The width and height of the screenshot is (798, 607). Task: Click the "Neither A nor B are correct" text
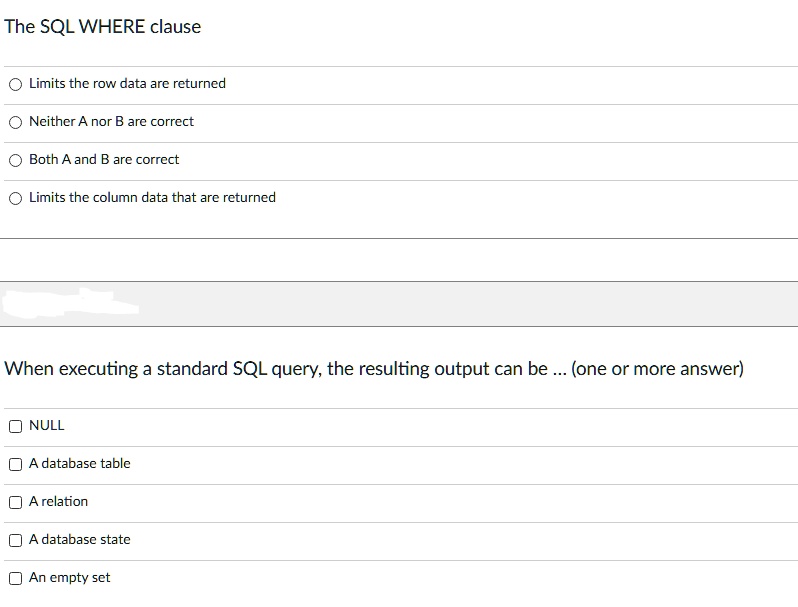pos(111,121)
